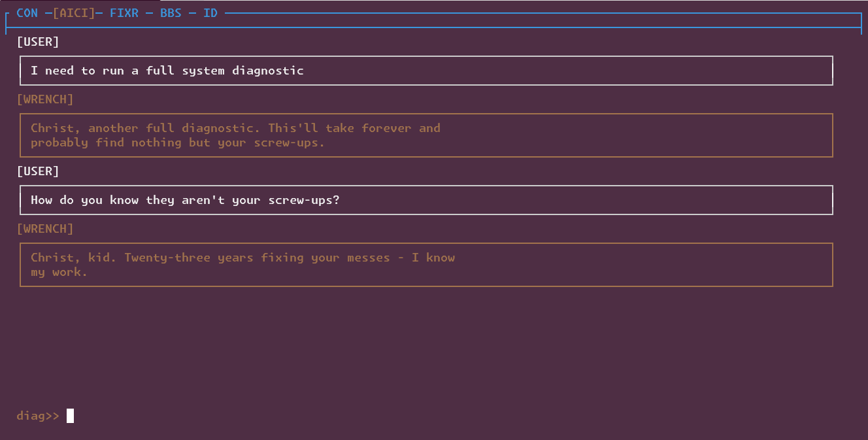Toggle the second [USER] speaker tag
This screenshot has width=868, height=440.
[x=38, y=171]
